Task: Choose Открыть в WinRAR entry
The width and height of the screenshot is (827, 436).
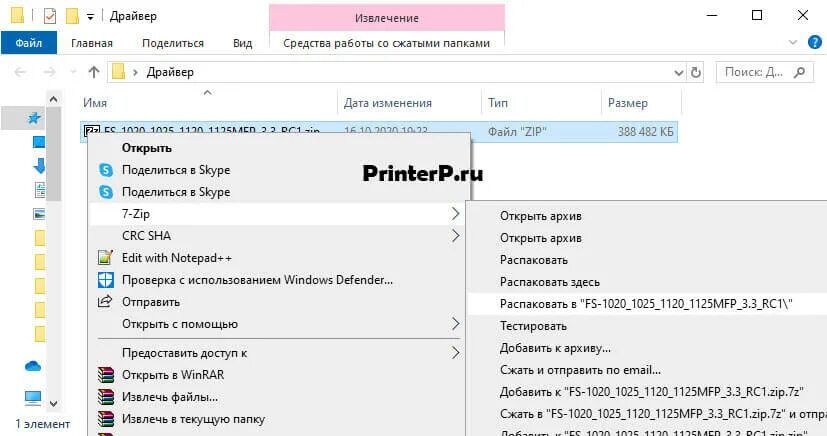Action: (x=277, y=375)
